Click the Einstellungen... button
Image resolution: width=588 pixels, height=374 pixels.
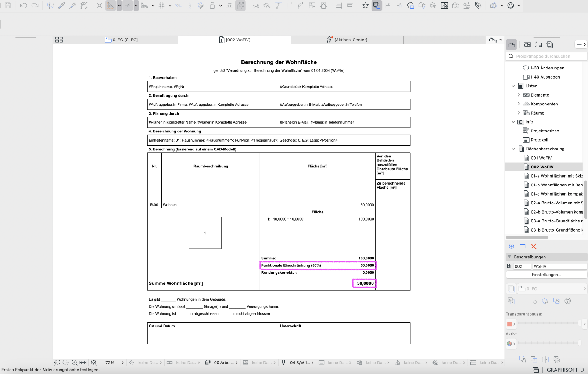tap(546, 275)
